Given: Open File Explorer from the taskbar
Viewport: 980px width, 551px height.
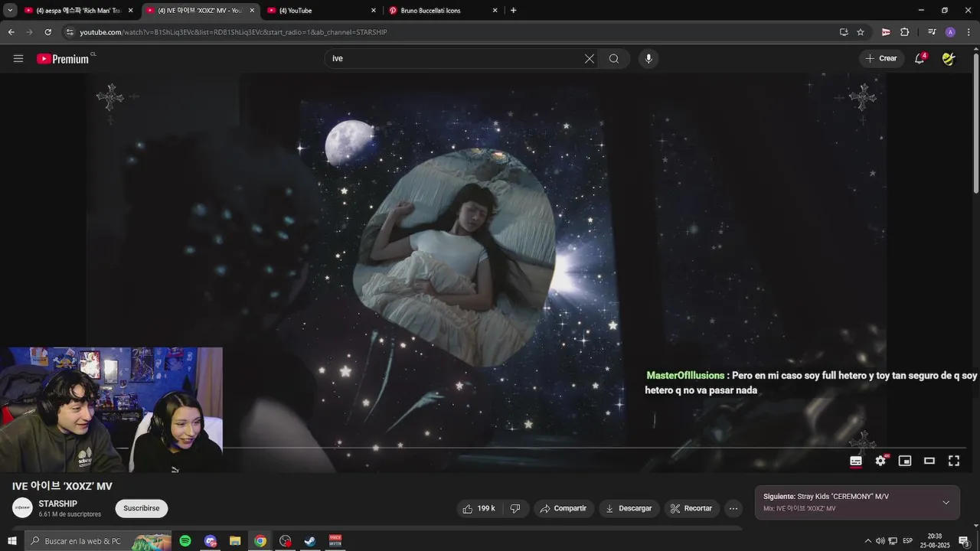Looking at the screenshot, I should 235,541.
